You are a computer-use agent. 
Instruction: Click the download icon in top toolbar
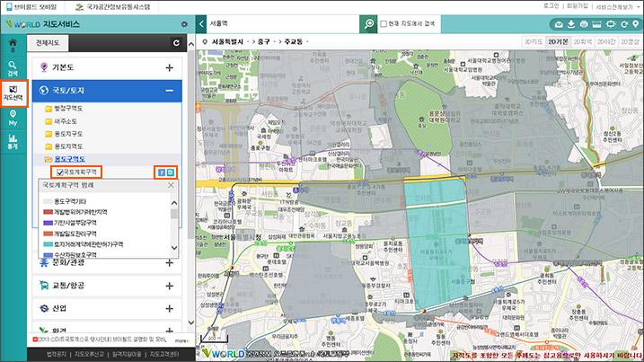[x=571, y=24]
